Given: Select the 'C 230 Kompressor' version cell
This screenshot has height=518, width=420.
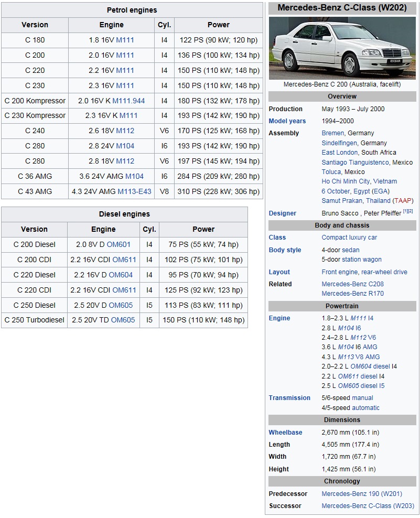Looking at the screenshot, I should pyautogui.click(x=35, y=116).
